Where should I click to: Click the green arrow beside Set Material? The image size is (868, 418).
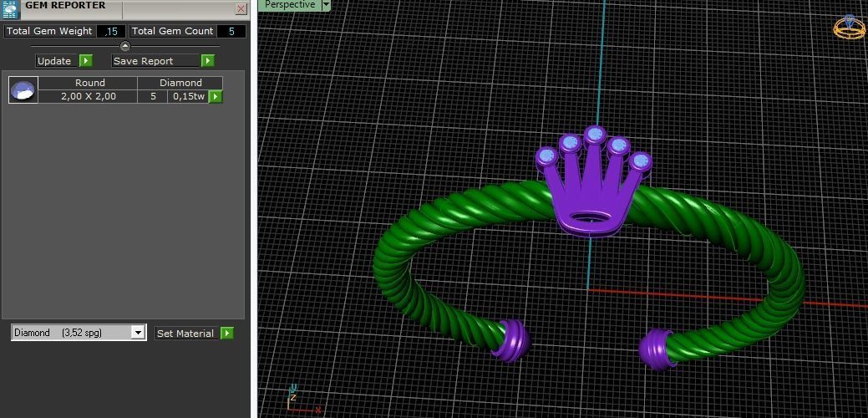(227, 334)
